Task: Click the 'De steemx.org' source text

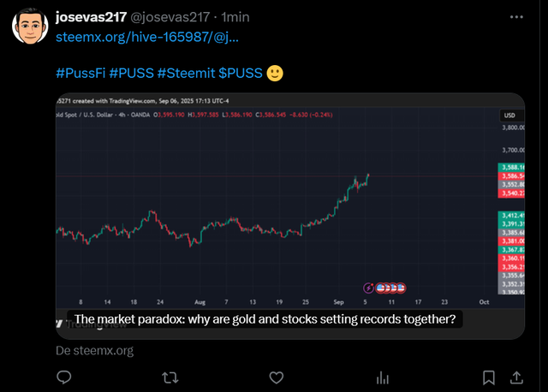Action: pos(95,350)
